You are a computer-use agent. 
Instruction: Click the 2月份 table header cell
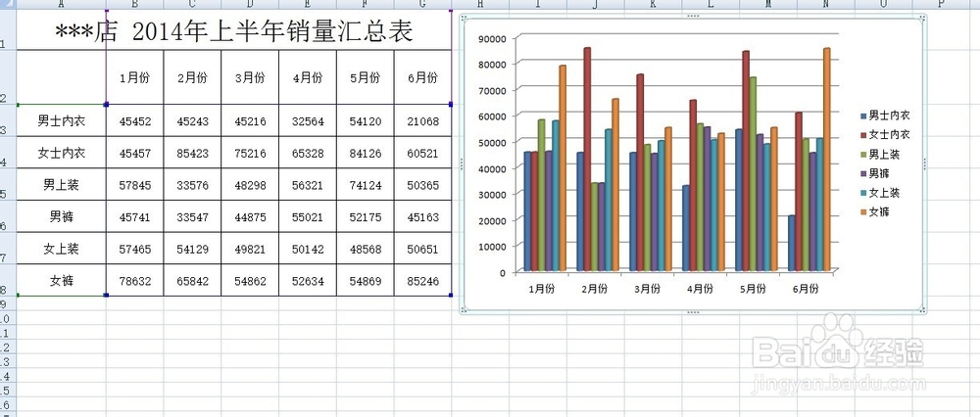point(192,77)
